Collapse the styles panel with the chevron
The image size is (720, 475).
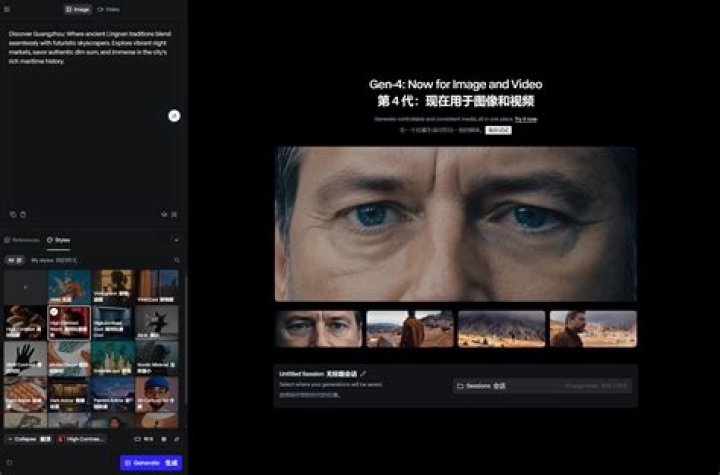(176, 240)
